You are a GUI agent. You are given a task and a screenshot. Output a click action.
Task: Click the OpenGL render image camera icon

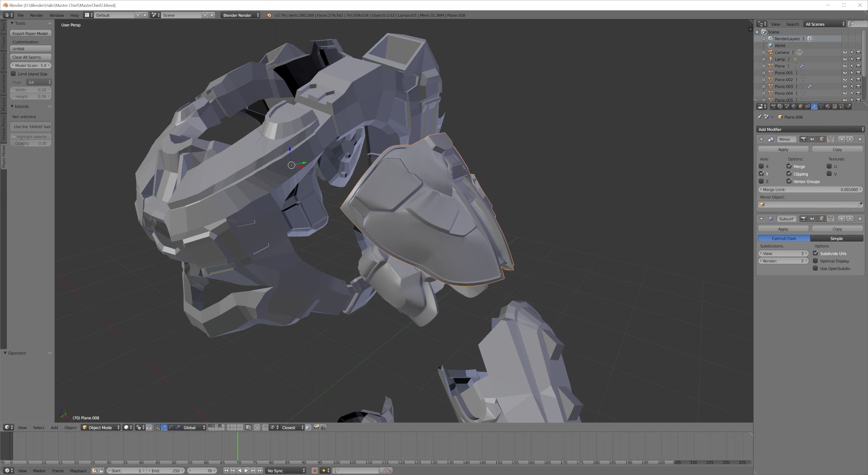click(x=316, y=427)
